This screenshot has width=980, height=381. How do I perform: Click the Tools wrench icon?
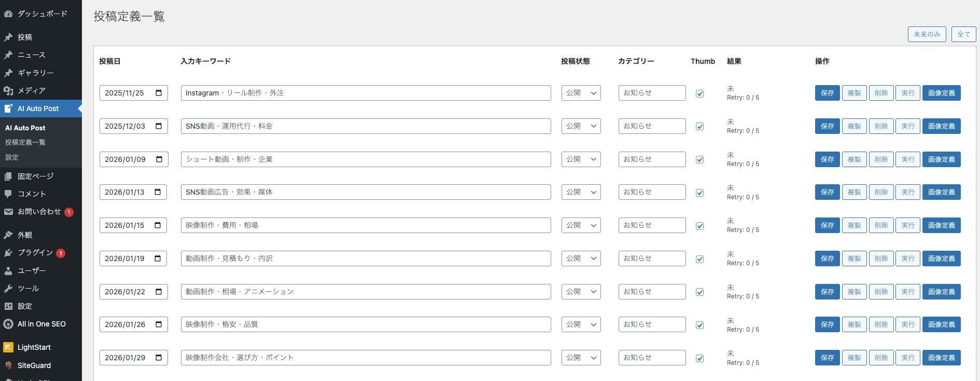[8, 289]
